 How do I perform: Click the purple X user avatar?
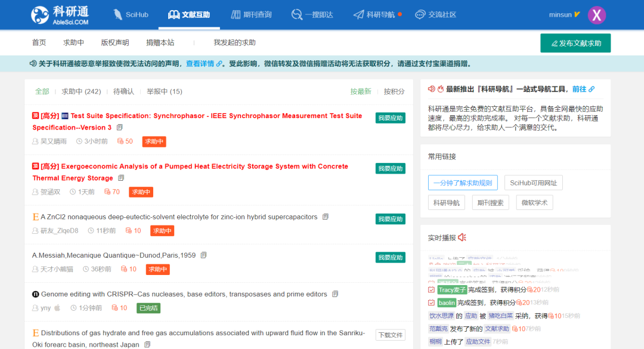pyautogui.click(x=597, y=15)
